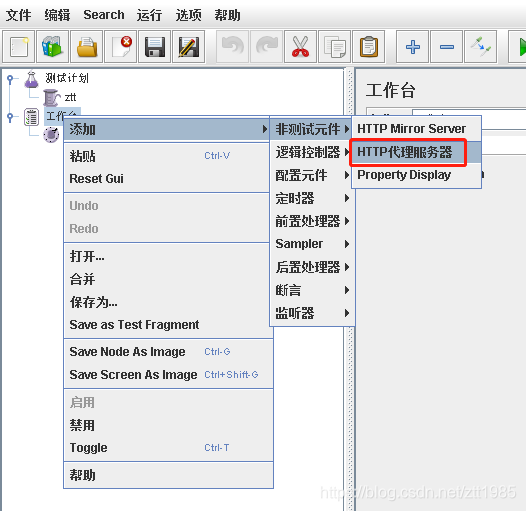Choose HTTP Mirror Server

[x=416, y=129]
